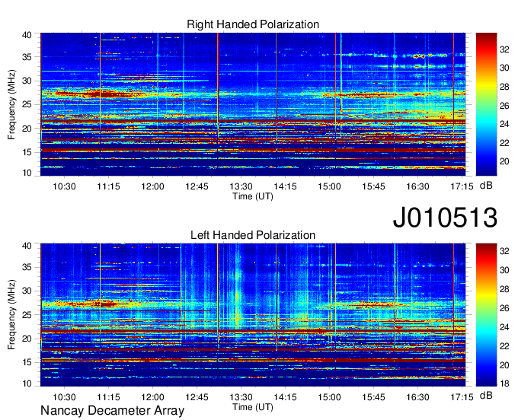Image resolution: width=518 pixels, height=420 pixels.
Task: Click the 12:00 time tick on upper plot
Action: (x=152, y=186)
